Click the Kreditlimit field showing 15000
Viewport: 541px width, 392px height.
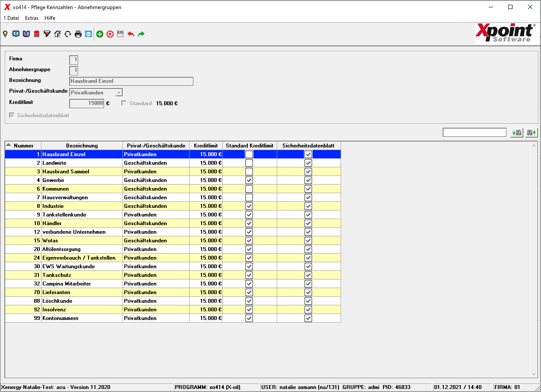[x=87, y=103]
